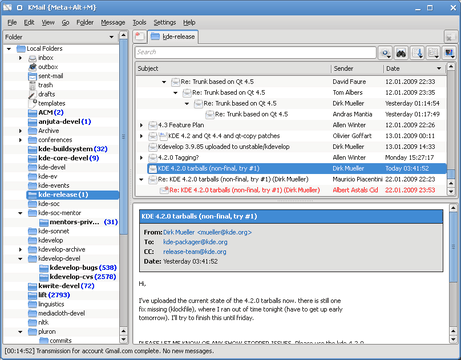This screenshot has width=461, height=360.
Task: Open the message status filter button
Action: 385,53
